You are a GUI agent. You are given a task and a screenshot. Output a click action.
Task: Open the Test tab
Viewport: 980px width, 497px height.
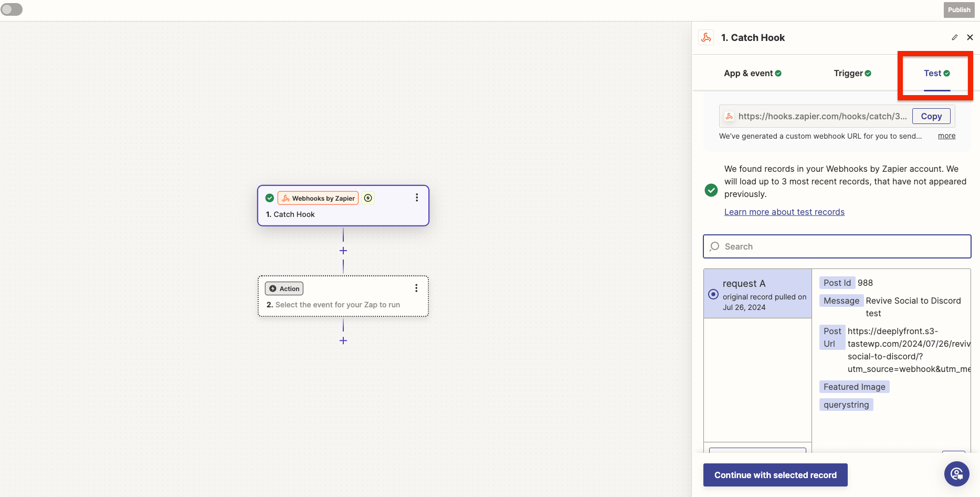tap(936, 73)
